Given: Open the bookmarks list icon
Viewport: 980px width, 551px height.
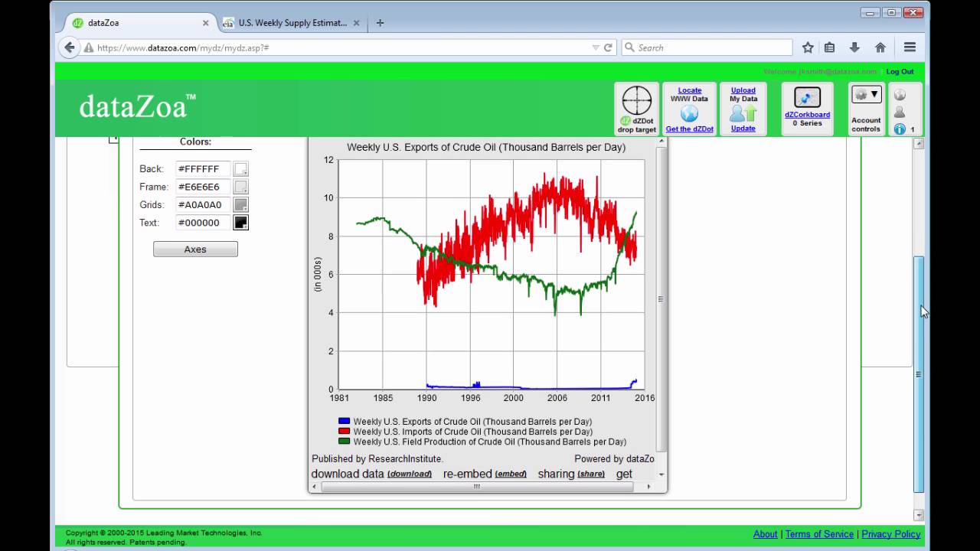Looking at the screenshot, I should 829,47.
